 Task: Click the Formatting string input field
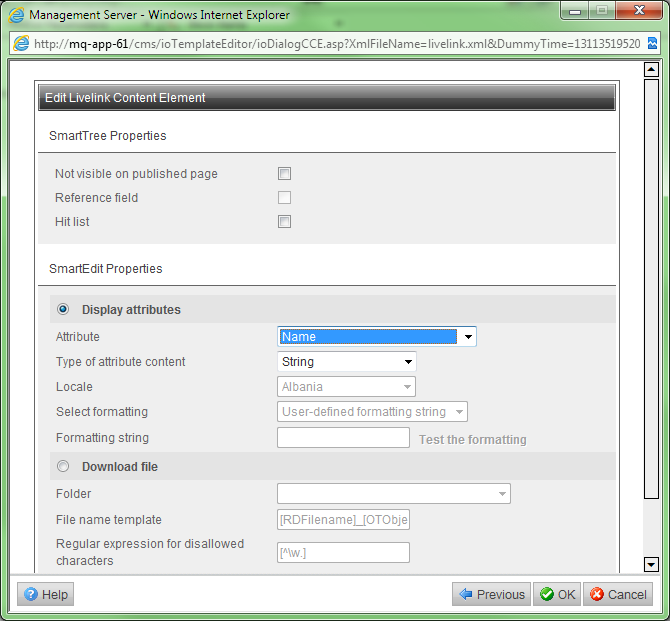pyautogui.click(x=343, y=438)
